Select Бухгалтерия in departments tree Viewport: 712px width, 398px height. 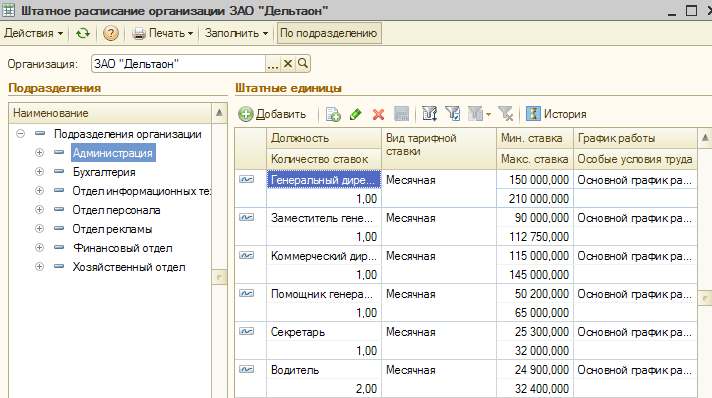point(104,172)
